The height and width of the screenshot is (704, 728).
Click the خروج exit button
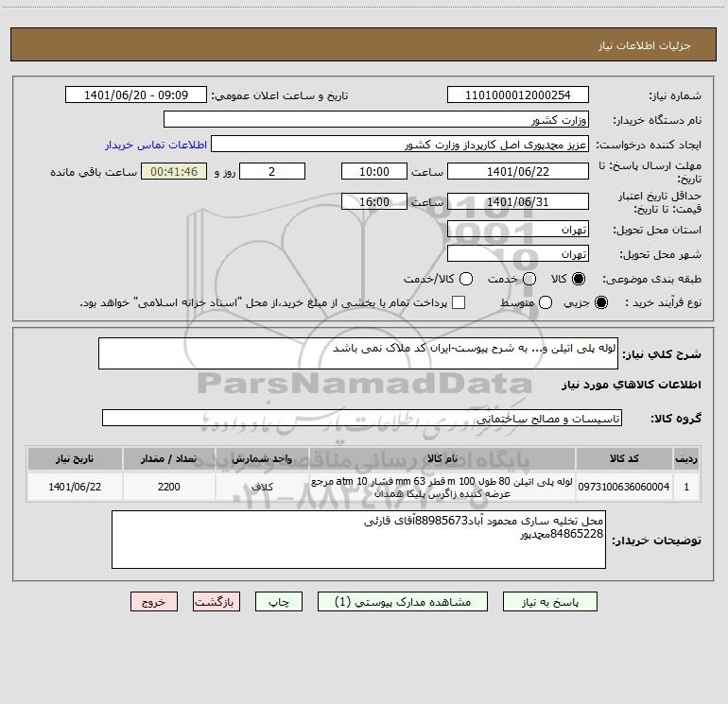tap(154, 602)
